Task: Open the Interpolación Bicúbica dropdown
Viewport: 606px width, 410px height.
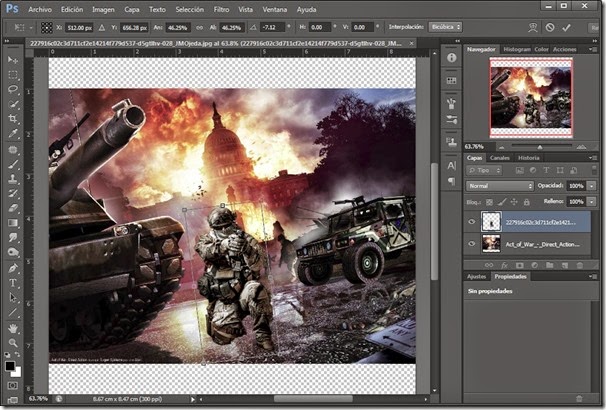Action: (445, 27)
